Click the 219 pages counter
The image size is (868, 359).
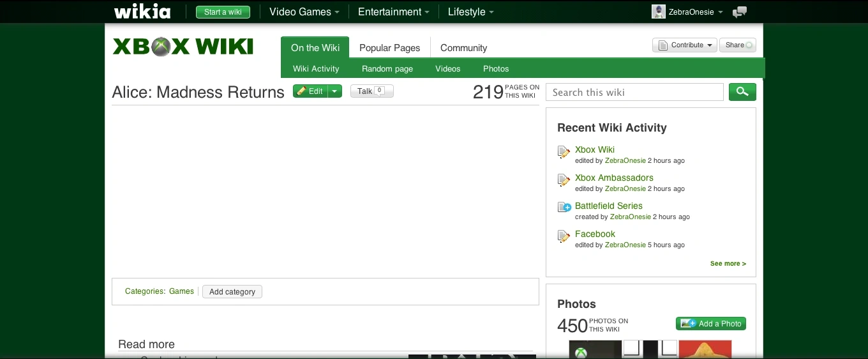point(506,91)
